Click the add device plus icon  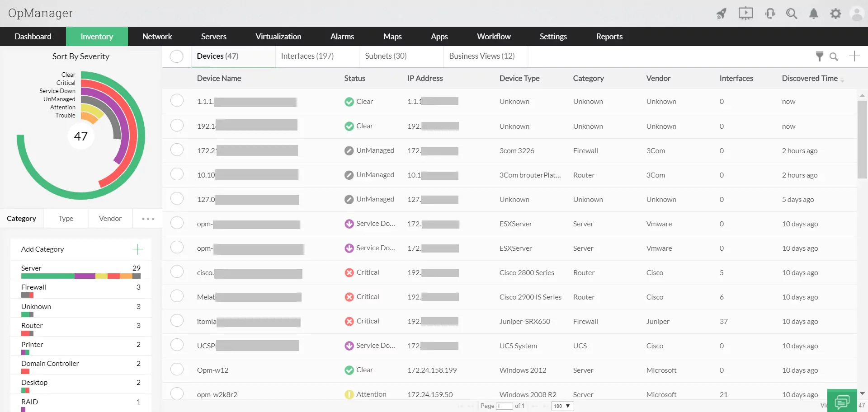[x=854, y=56]
